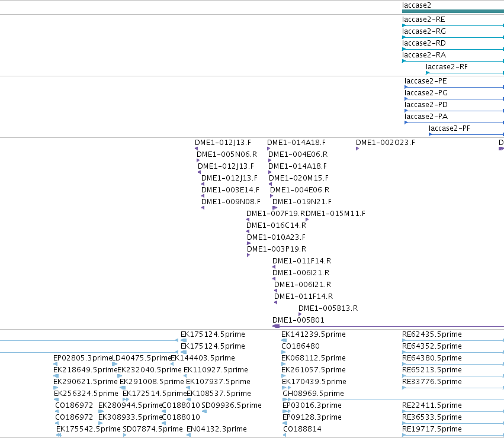The image size is (504, 438).
Task: Click EK218649.5prime
Action: [x=85, y=370]
